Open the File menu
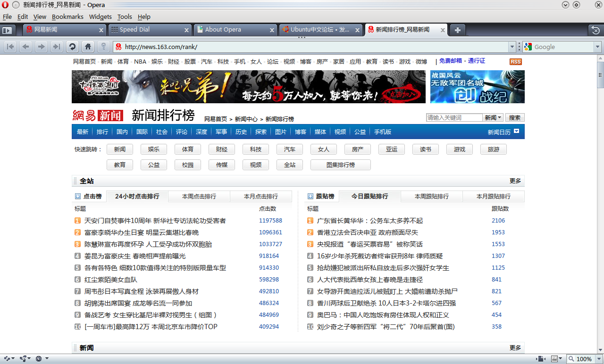The width and height of the screenshot is (604, 364). [x=7, y=17]
